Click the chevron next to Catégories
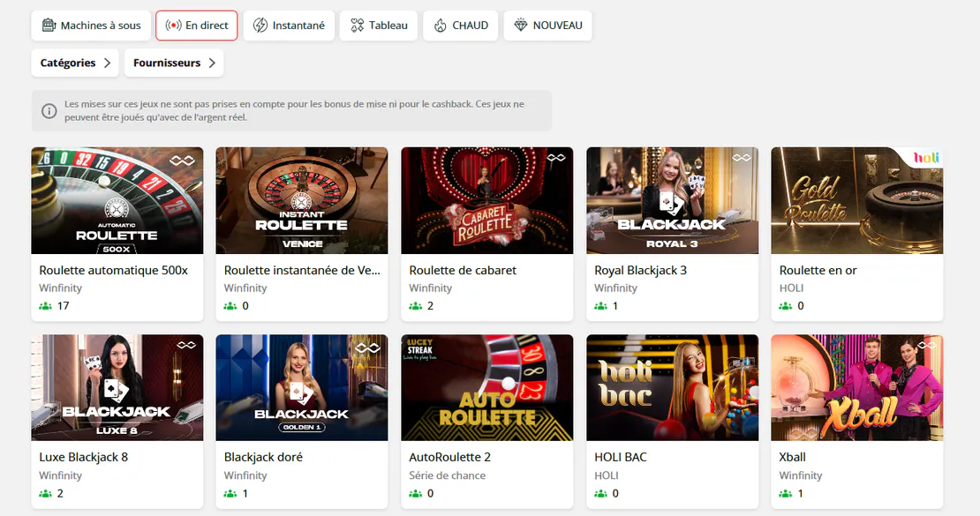This screenshot has width=980, height=516. coord(108,64)
